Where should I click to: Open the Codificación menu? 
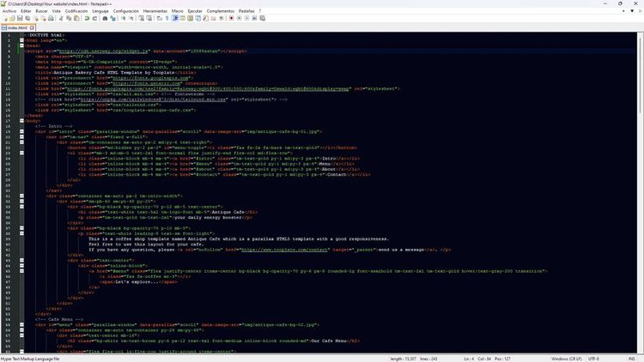(x=76, y=11)
